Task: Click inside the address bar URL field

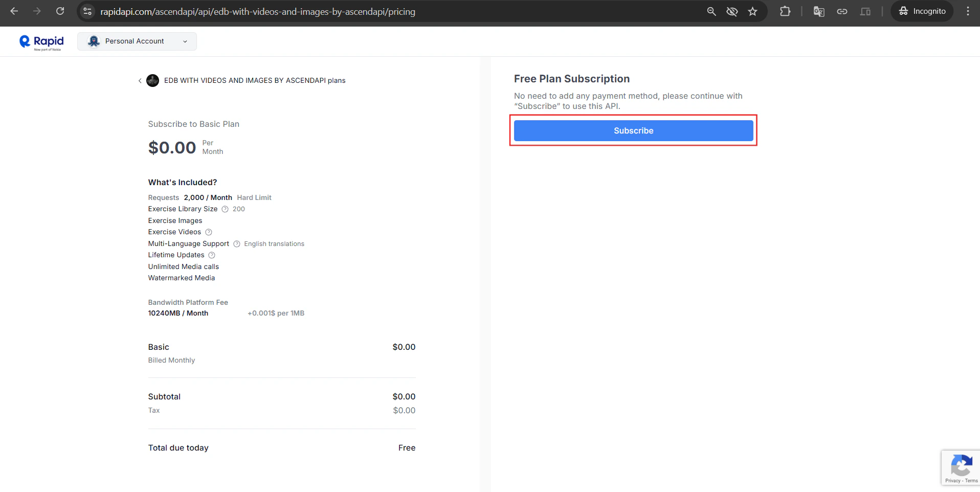Action: 256,12
